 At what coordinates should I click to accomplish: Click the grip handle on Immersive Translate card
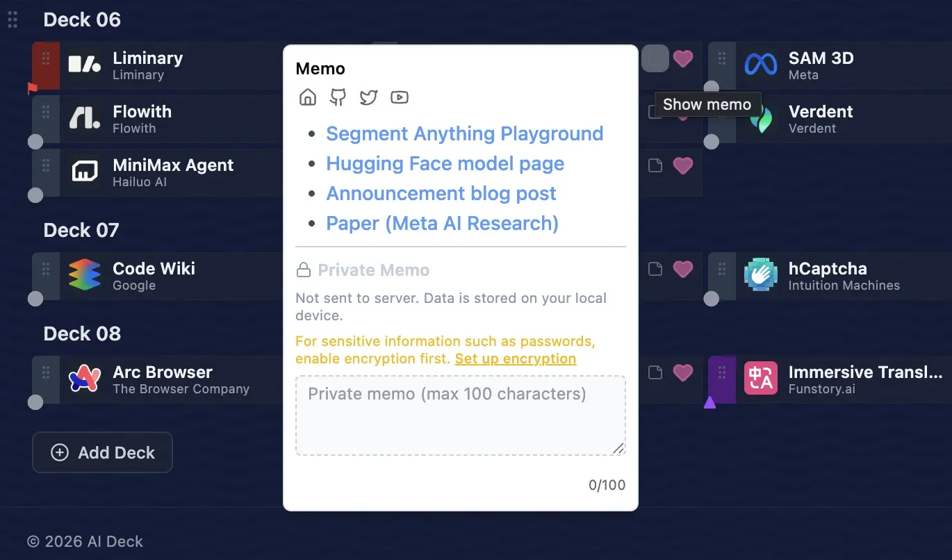[x=722, y=372]
